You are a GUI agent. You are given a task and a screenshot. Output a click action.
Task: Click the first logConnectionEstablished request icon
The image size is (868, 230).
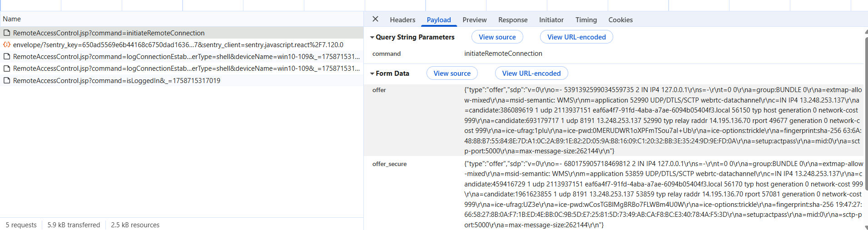(x=7, y=57)
